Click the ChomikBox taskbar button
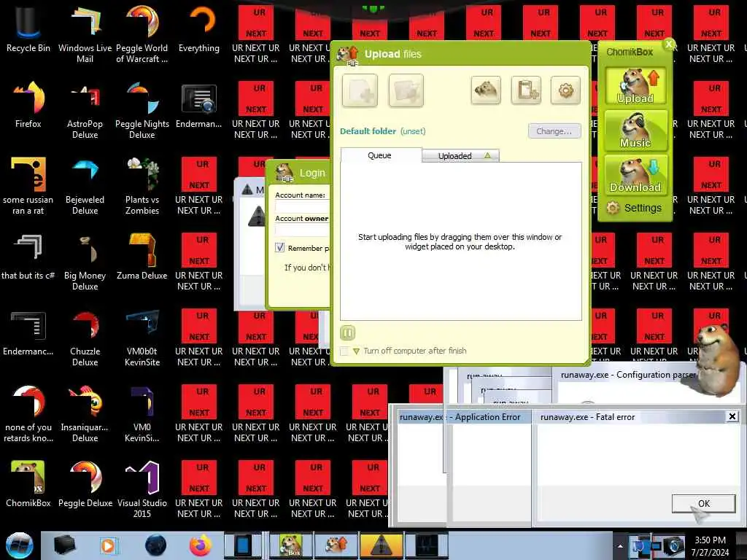 290,545
